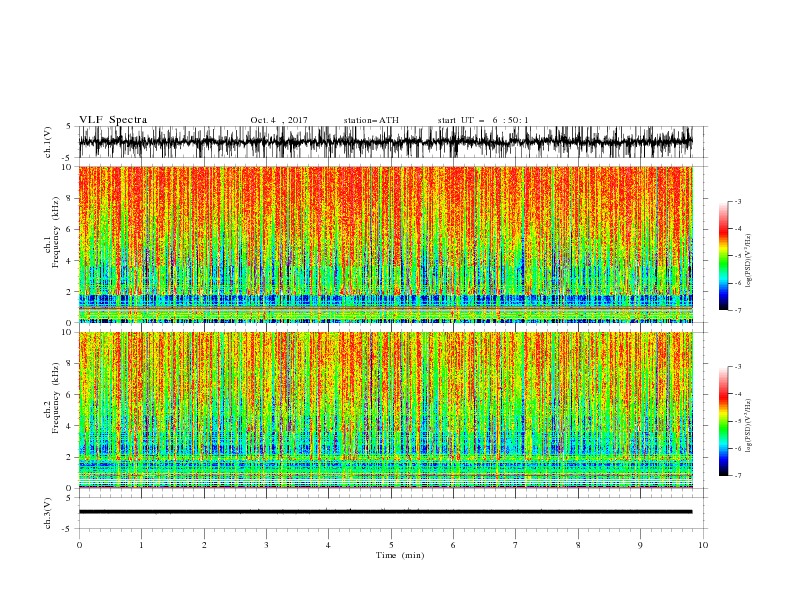Click the ch.2 PSD color bar
This screenshot has height=612, width=792.
click(x=723, y=421)
